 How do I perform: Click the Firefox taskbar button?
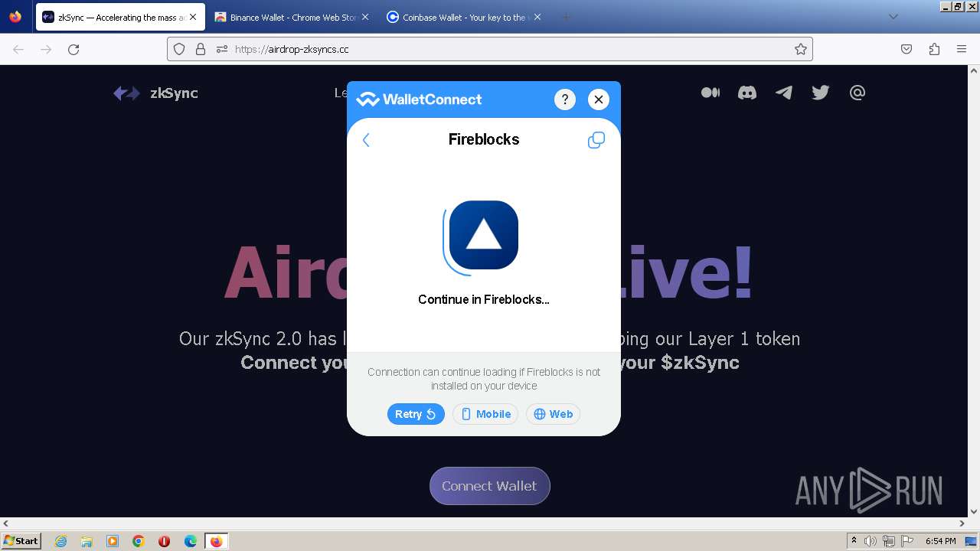click(217, 541)
